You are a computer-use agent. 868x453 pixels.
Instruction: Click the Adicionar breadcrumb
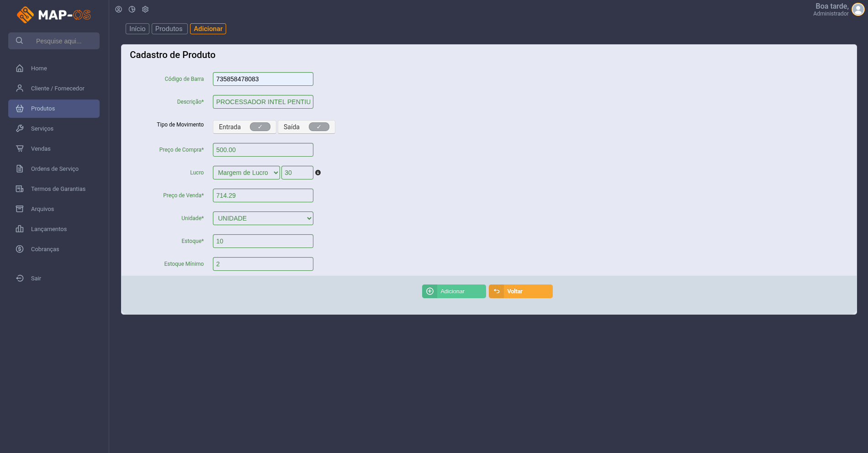pyautogui.click(x=208, y=29)
